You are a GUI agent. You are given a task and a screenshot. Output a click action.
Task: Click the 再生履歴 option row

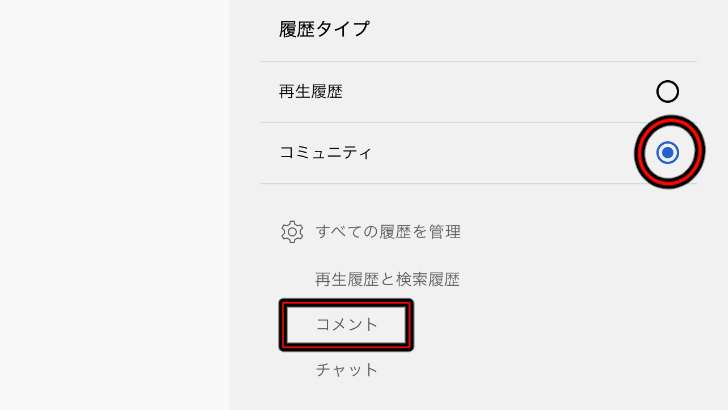[x=479, y=92]
